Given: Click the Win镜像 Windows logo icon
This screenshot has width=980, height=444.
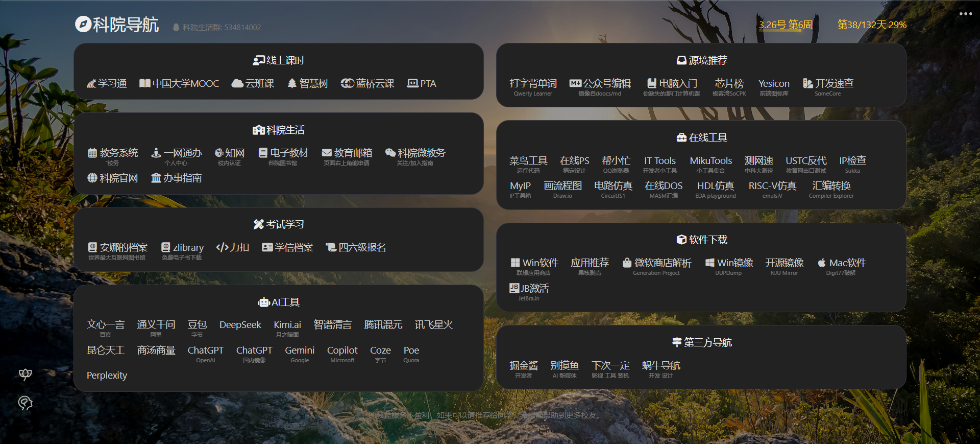Looking at the screenshot, I should click(x=709, y=263).
